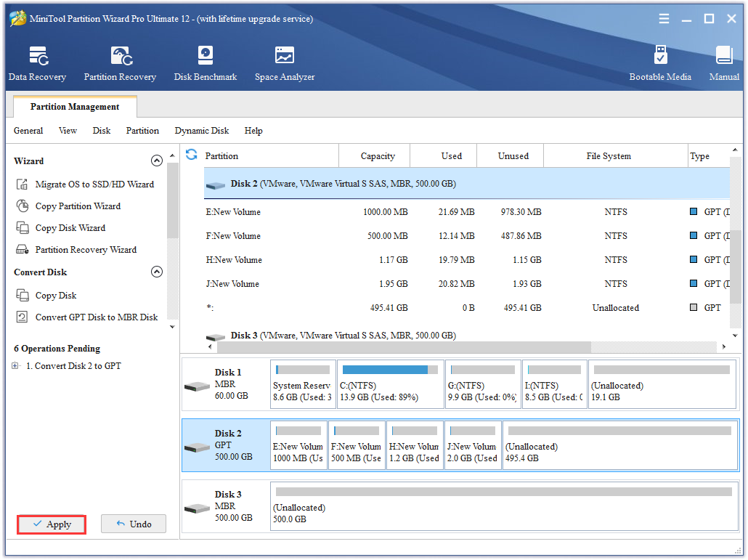
Task: Collapse the Wizard section
Action: (156, 161)
